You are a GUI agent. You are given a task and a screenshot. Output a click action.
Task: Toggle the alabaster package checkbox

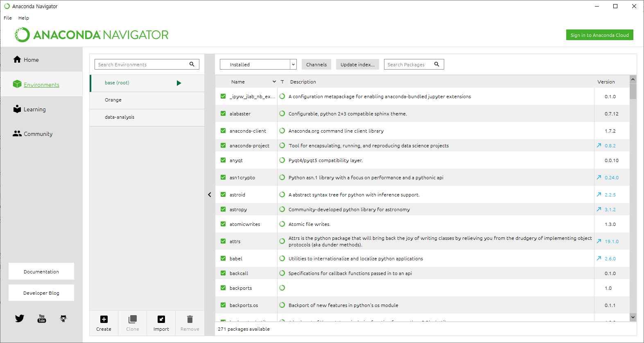(x=223, y=113)
